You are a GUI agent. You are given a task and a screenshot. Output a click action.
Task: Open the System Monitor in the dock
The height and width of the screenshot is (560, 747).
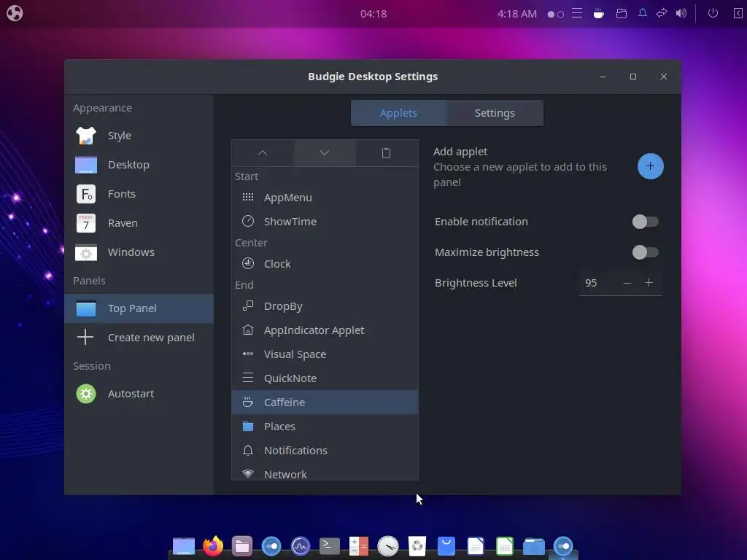301,546
